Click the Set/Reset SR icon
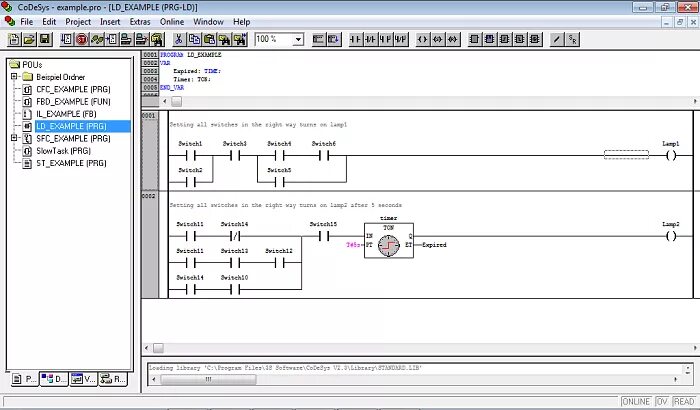700x410 pixels. [x=572, y=39]
